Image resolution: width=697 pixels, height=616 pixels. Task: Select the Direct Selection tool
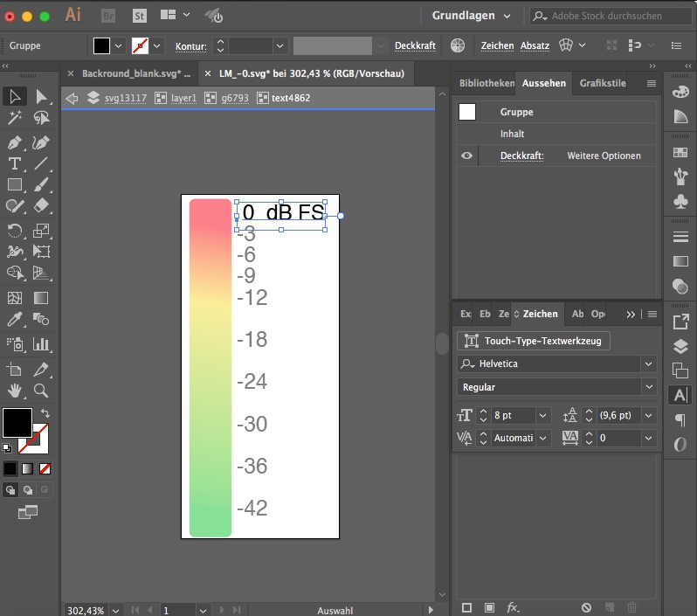click(41, 96)
